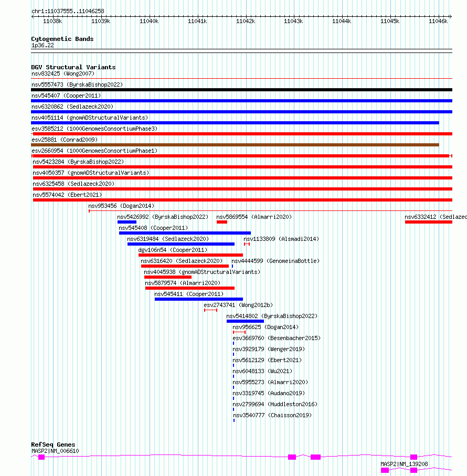Click the Cytogenetic Bands track title
Screen dimensions: 467x476
[x=62, y=39]
